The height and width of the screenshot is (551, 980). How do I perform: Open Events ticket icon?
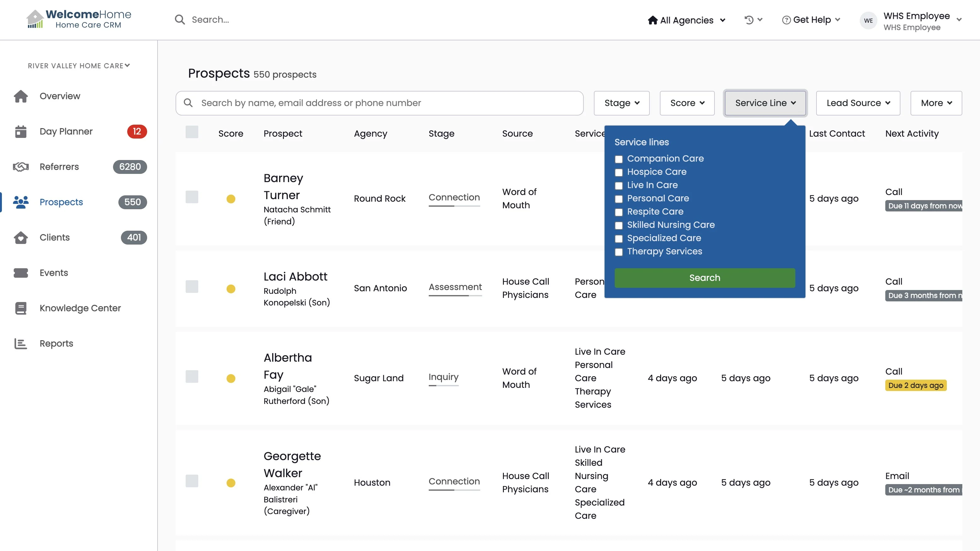coord(21,273)
